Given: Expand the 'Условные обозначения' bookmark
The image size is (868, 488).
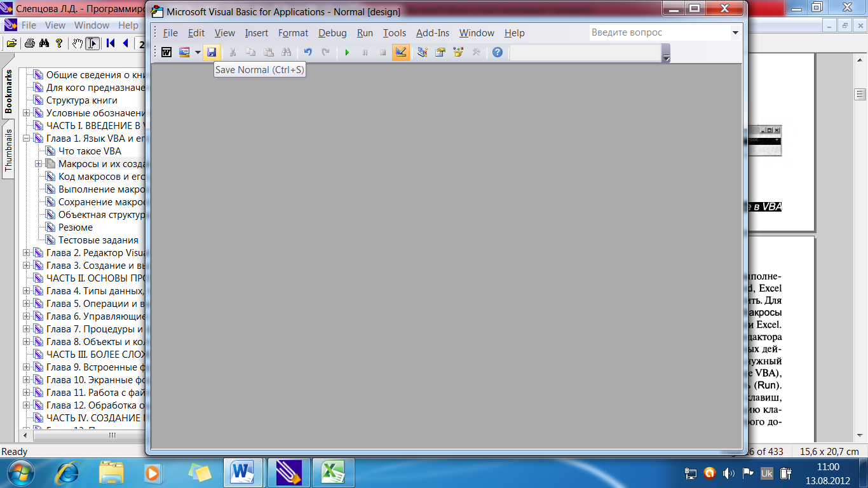Looking at the screenshot, I should point(27,113).
